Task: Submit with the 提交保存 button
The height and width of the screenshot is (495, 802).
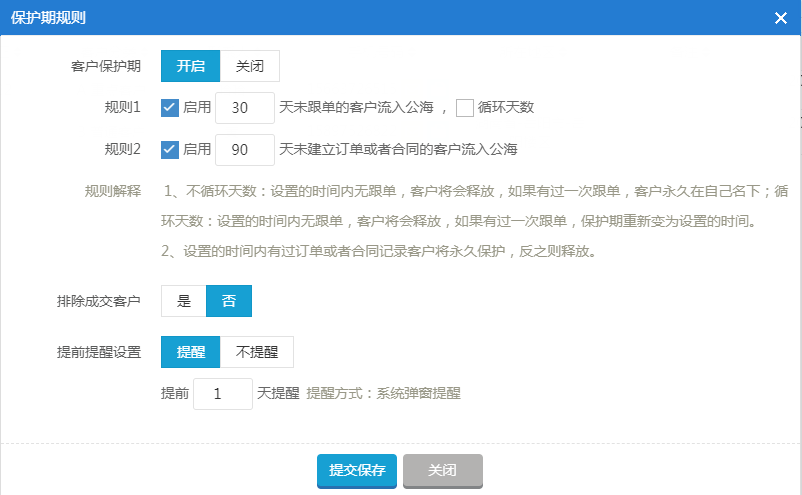Action: (x=357, y=470)
